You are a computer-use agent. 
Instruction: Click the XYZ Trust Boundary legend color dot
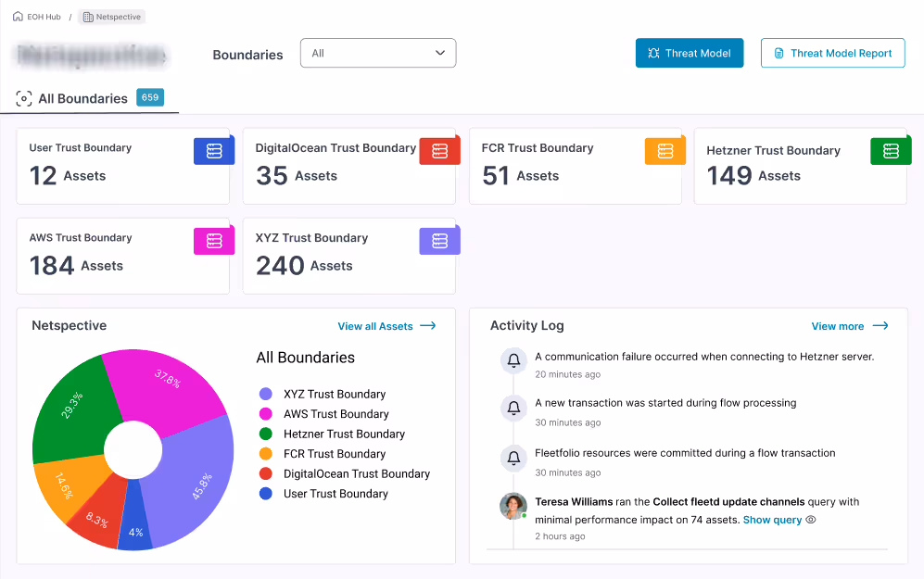tap(266, 394)
